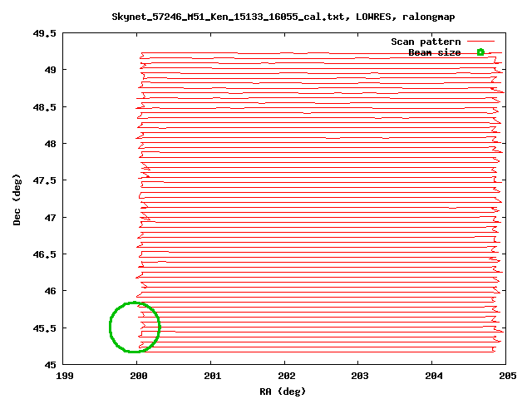532x399 pixels.
Task: Click the y-axis tick label 45
Action: pos(50,365)
